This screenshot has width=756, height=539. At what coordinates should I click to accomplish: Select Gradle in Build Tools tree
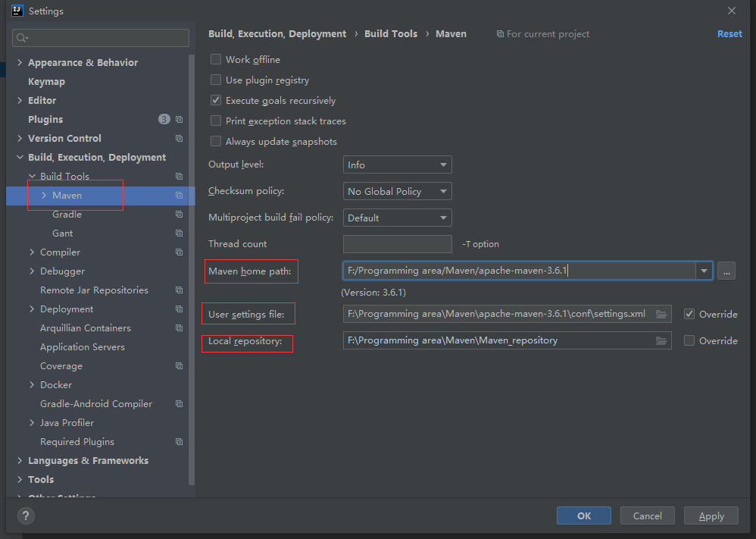67,215
